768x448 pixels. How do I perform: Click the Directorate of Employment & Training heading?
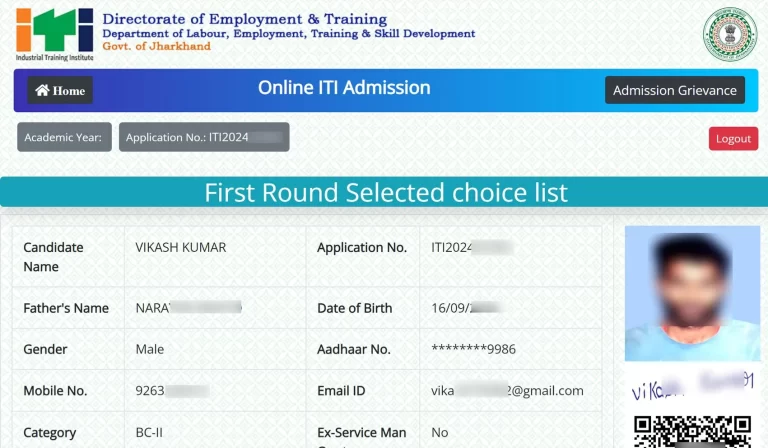click(244, 19)
